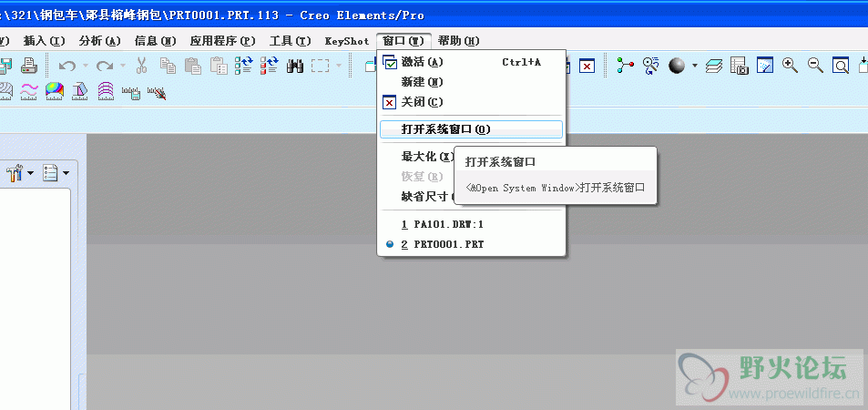This screenshot has width=868, height=410.
Task: Select 新建(N) in the window menu
Action: click(472, 82)
